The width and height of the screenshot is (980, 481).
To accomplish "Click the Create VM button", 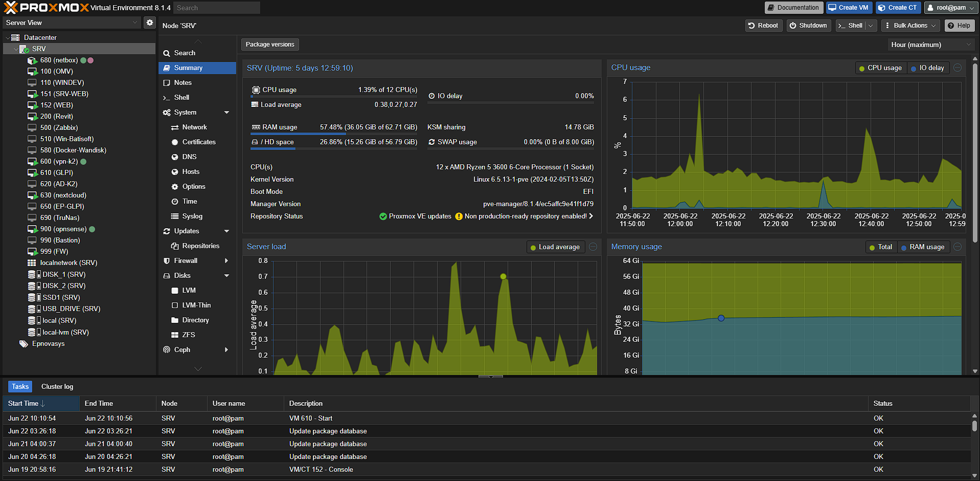I will click(849, 8).
